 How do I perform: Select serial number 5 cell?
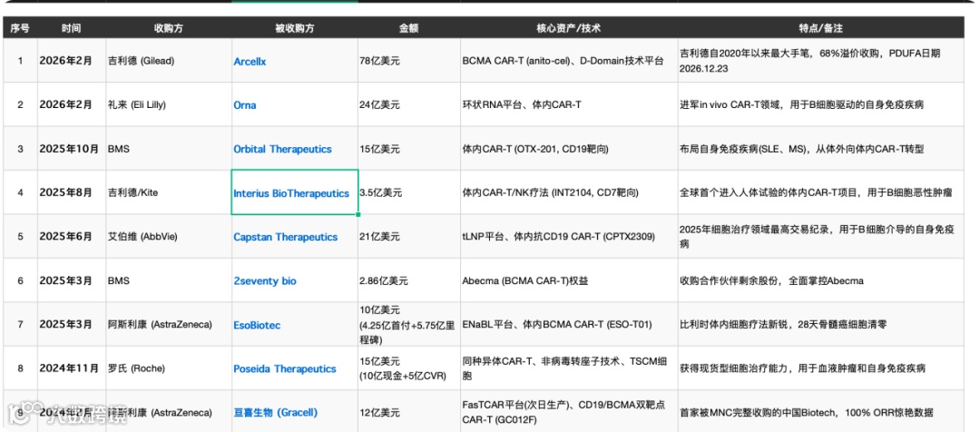coord(20,236)
